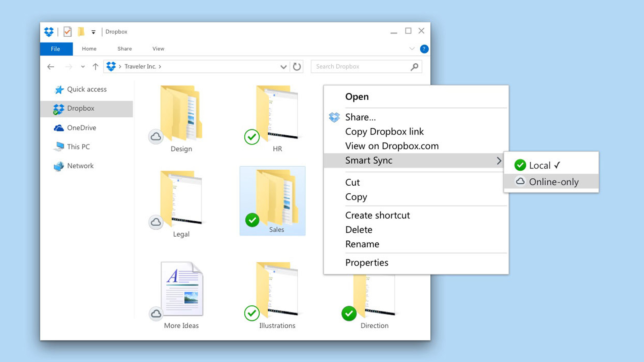Open the address bar history dropdown
Screen dimensions: 644x362
click(x=283, y=67)
